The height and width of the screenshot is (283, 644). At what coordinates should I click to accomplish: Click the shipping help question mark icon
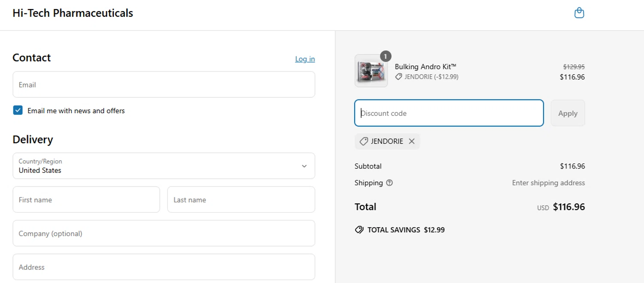389,183
